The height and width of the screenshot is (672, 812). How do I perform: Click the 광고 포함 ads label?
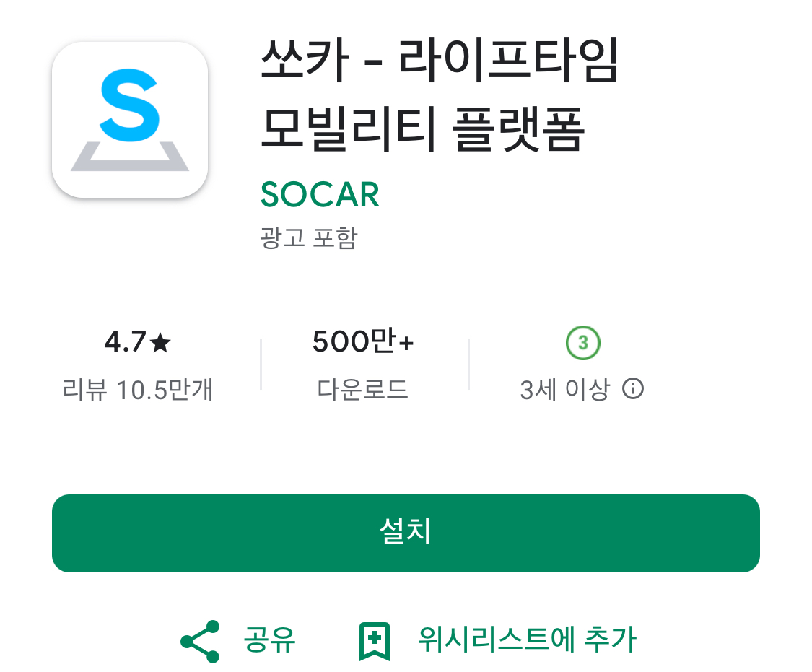tap(309, 237)
